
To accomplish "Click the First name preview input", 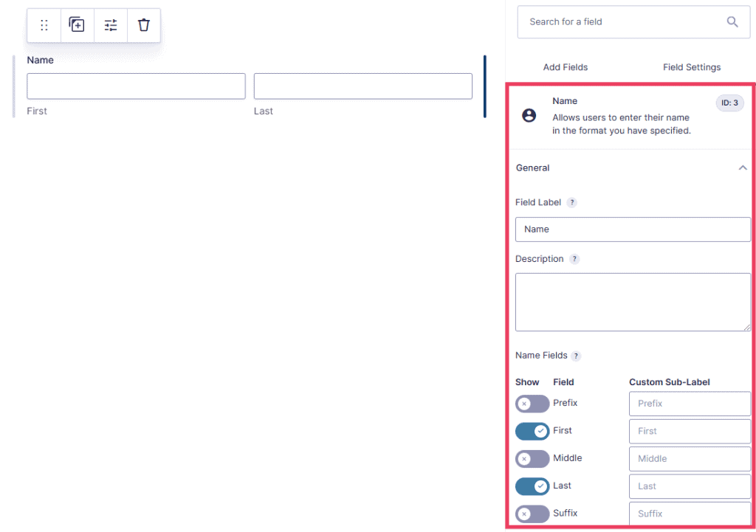I will 136,86.
